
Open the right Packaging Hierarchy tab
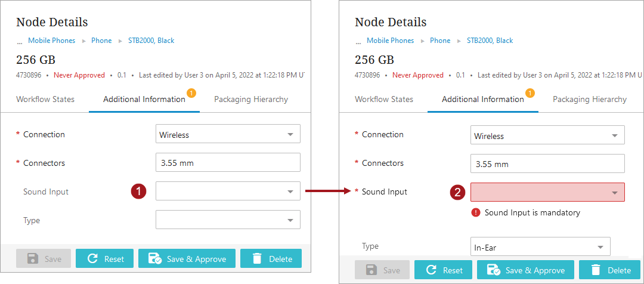(589, 99)
